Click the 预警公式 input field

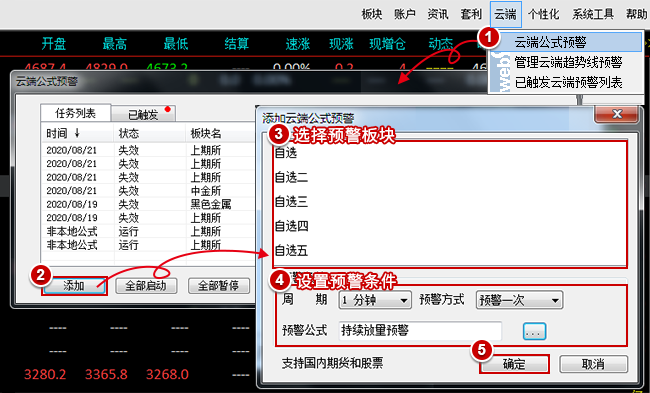(420, 331)
